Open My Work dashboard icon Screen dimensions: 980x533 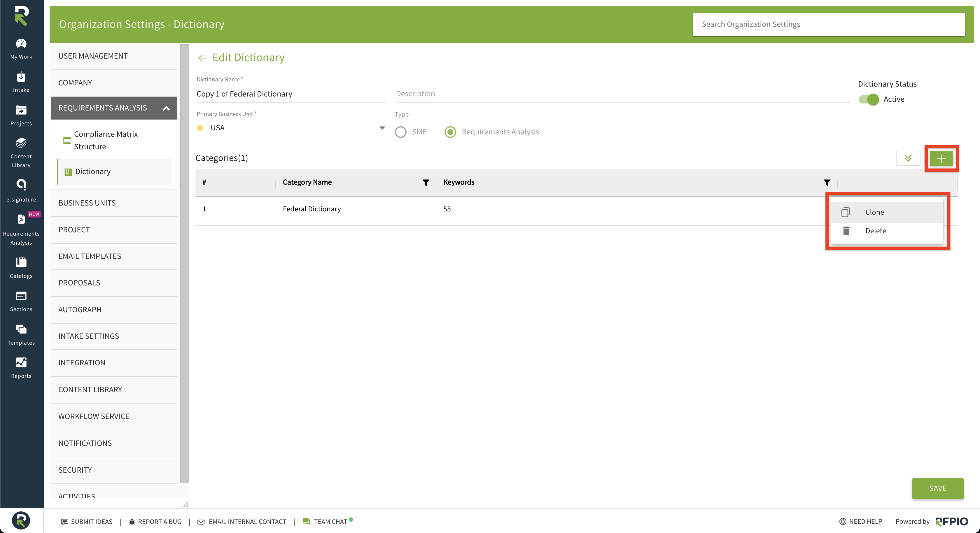pos(21,43)
